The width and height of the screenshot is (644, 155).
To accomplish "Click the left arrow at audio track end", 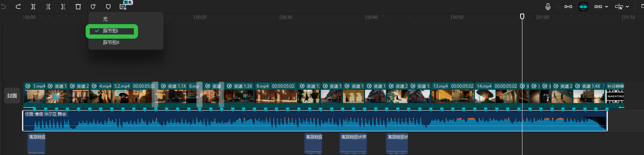I will (x=622, y=107).
